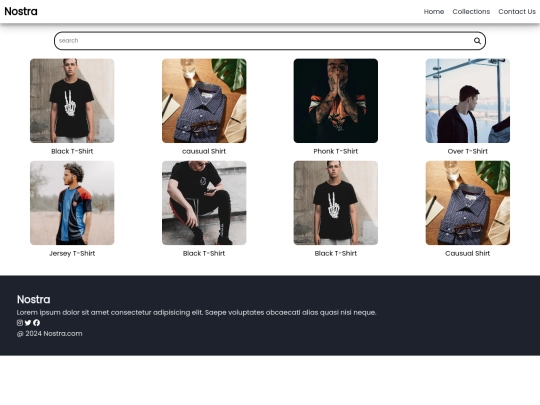Screen dimensions: 540x405
Task: Click the Lorem ipsum footer paragraph
Action: coord(196,312)
